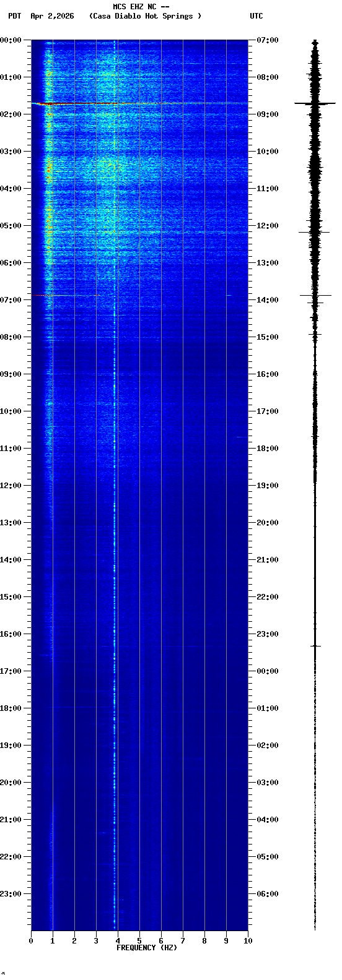Click the '15:00' PDT time label

click(11, 597)
